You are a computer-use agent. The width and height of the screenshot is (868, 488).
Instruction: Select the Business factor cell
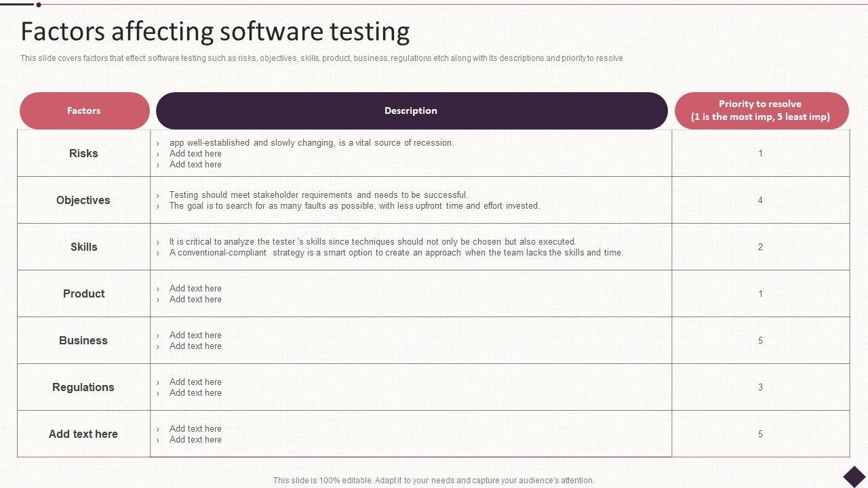coord(83,340)
